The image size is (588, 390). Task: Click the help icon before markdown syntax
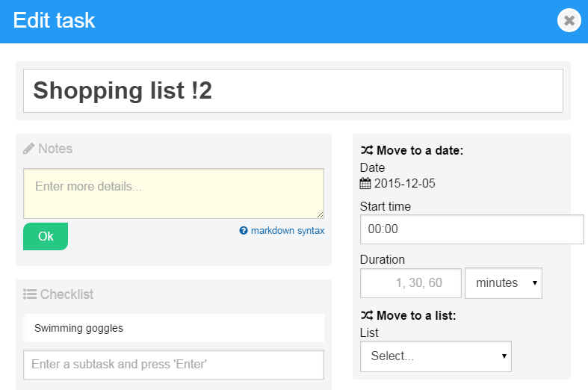coord(244,231)
